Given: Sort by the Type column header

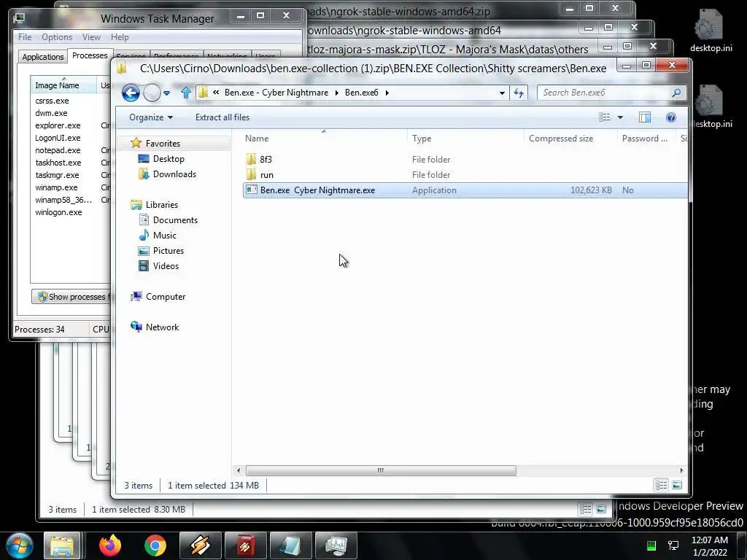Looking at the screenshot, I should pos(466,138).
